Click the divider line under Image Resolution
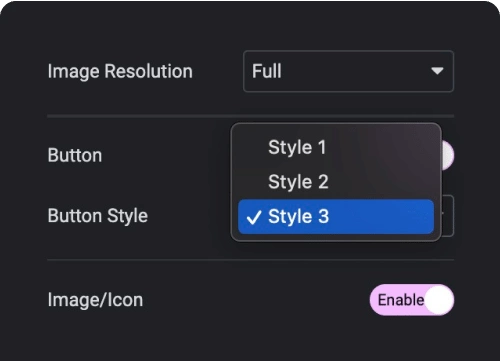The height and width of the screenshot is (361, 500). [250, 116]
